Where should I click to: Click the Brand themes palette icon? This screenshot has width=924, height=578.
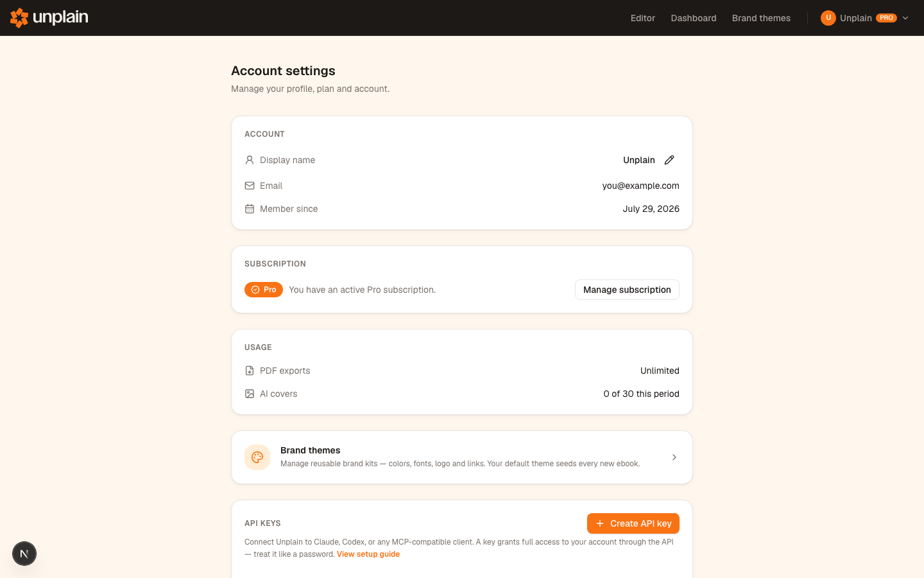[257, 457]
